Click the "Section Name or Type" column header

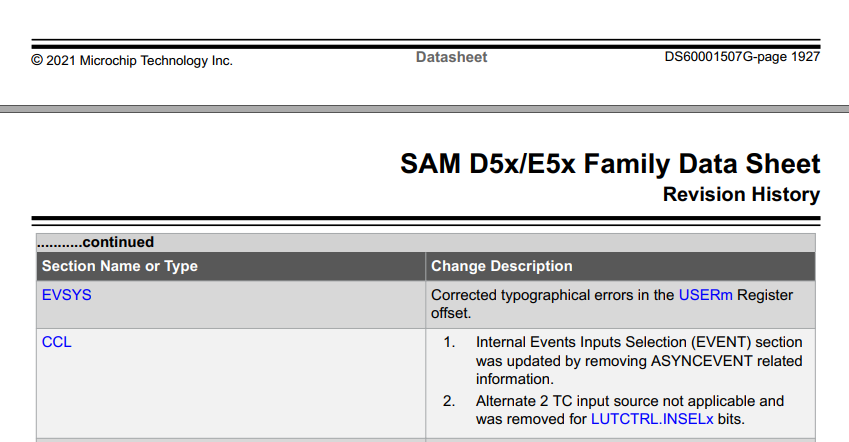(x=120, y=266)
